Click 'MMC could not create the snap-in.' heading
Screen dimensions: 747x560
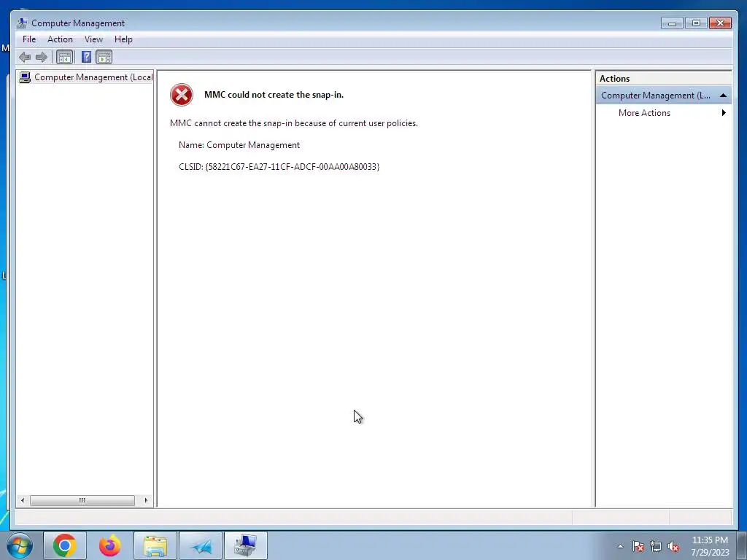[274, 95]
